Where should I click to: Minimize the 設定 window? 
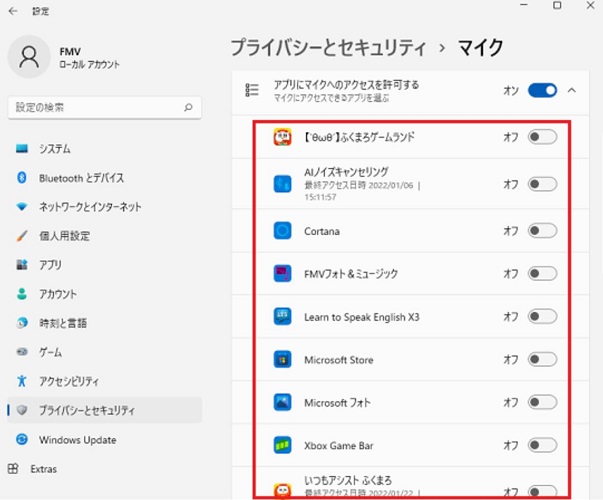pos(523,5)
